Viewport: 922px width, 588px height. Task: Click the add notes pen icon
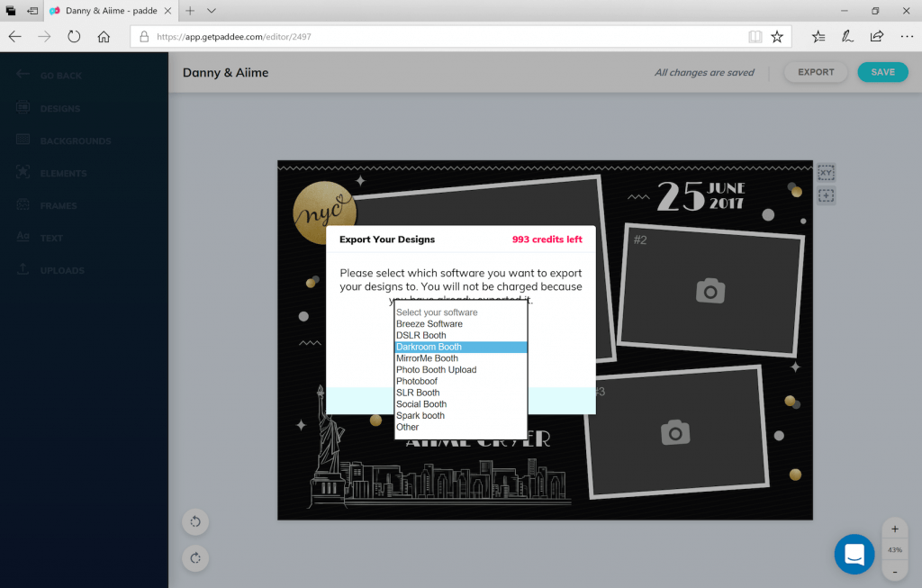click(x=846, y=36)
